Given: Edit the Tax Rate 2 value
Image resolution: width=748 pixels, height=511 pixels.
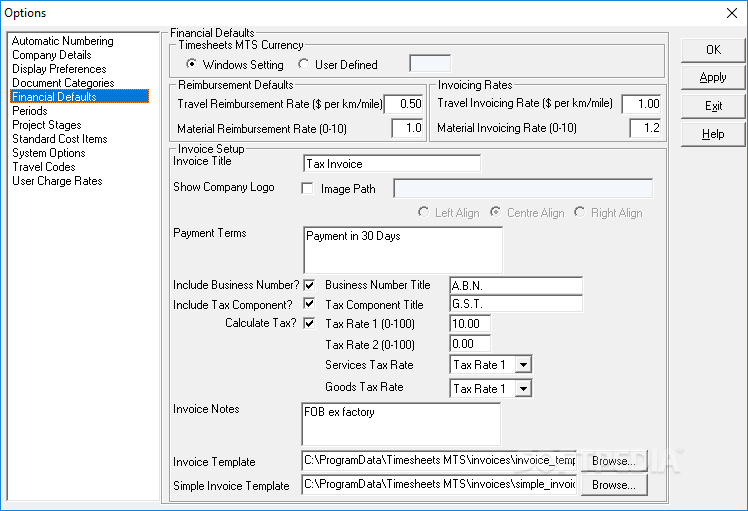Looking at the screenshot, I should tap(470, 344).
